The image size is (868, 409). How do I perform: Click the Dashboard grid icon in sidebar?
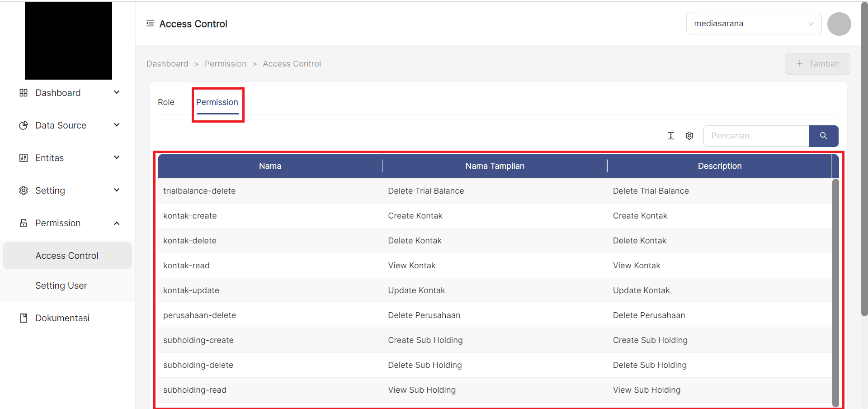click(x=24, y=93)
